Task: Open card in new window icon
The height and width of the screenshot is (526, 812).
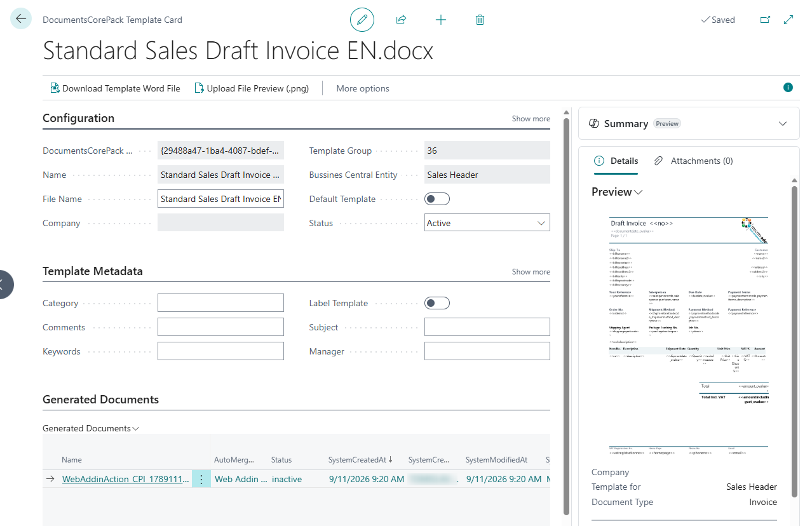Action: [765, 20]
